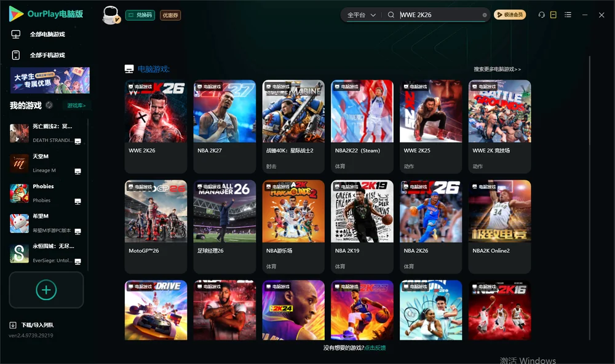
Task: Click the PC icon on the Lineage M row
Action: click(77, 172)
